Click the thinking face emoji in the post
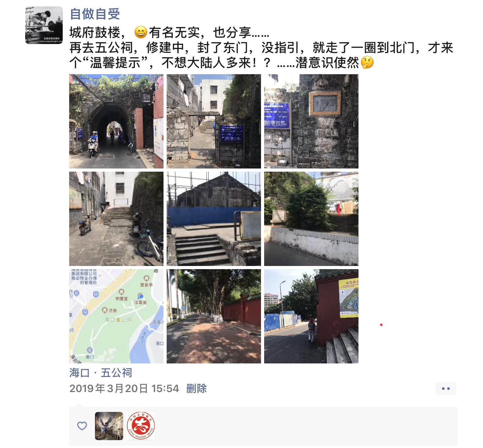Image resolution: width=483 pixels, height=448 pixels. pos(367,62)
